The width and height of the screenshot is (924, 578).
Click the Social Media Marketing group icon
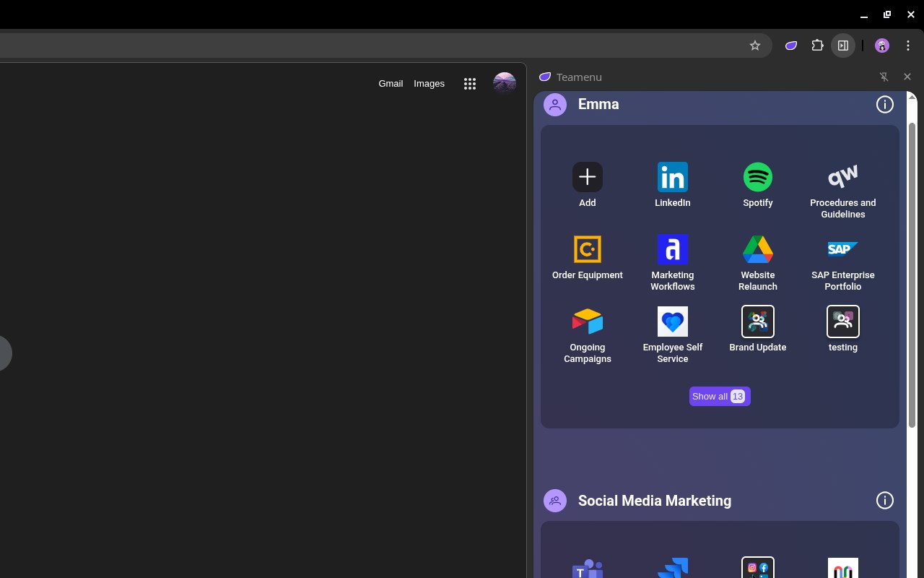[x=555, y=501]
